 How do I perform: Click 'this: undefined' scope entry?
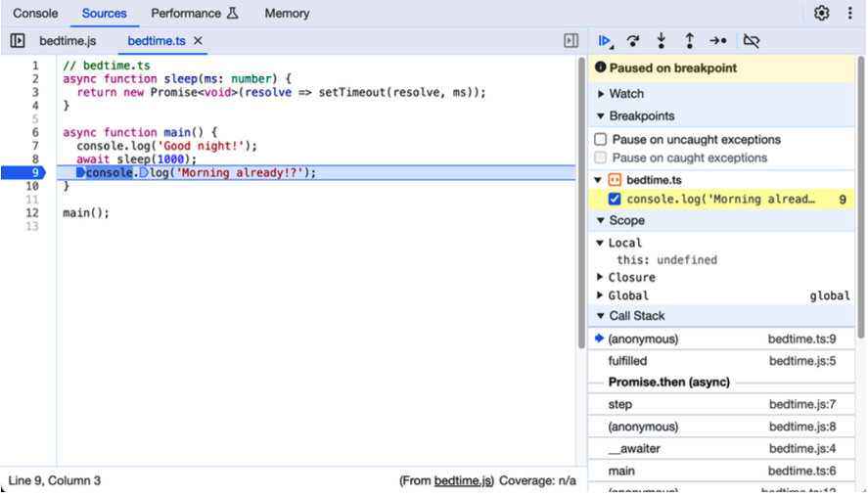click(667, 259)
